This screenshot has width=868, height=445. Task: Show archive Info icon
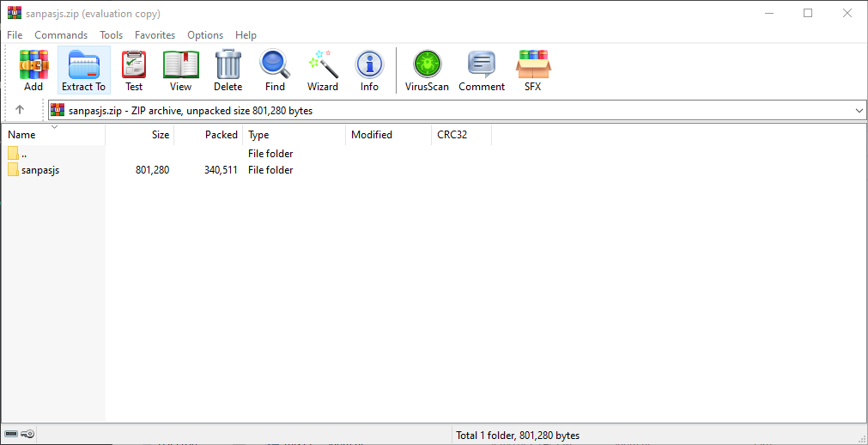(x=369, y=70)
